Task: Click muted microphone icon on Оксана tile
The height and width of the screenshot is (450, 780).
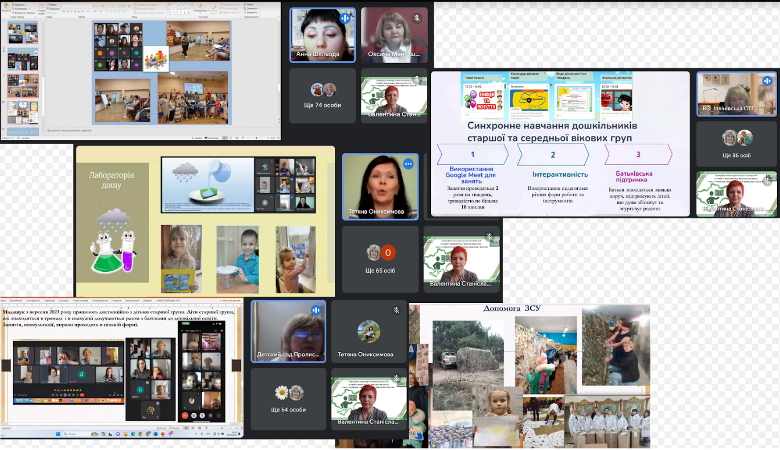Action: (417, 18)
